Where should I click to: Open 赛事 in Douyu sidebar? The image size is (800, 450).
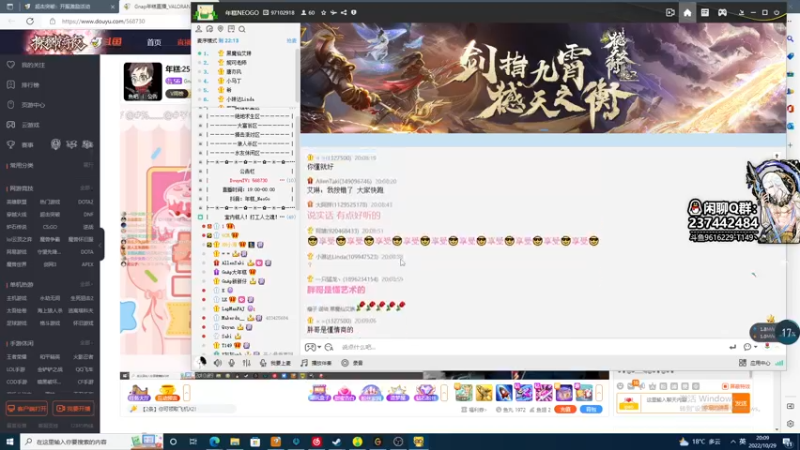(27, 145)
